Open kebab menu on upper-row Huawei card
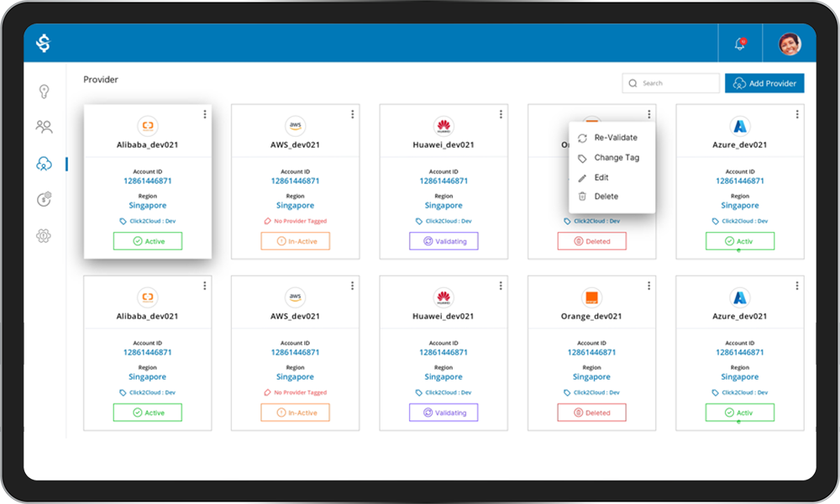 [x=501, y=114]
